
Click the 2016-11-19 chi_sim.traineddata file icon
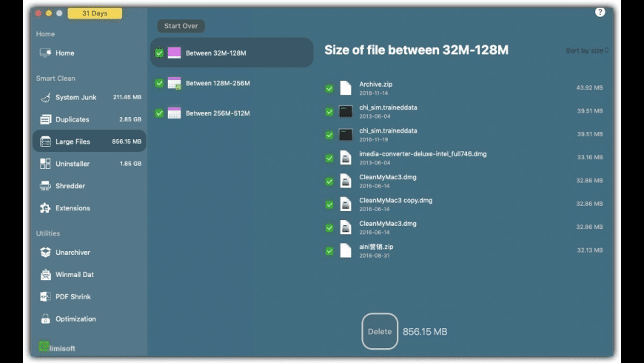click(346, 134)
